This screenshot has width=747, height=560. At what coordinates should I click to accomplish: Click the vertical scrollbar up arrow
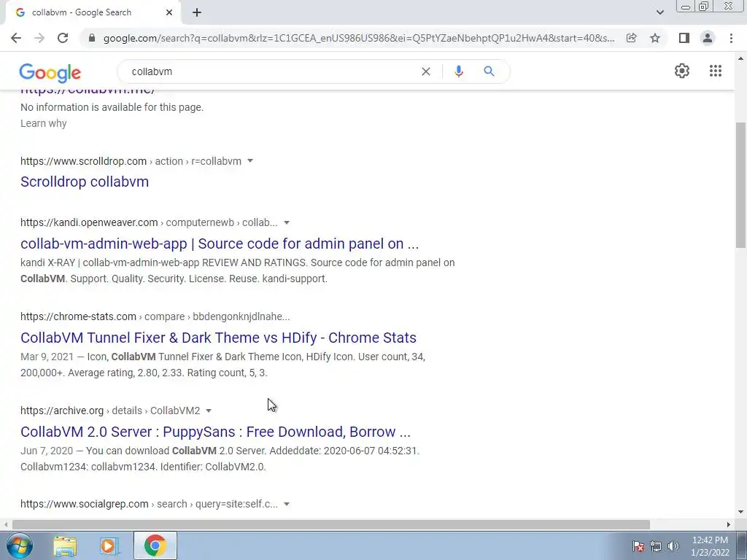[740, 58]
